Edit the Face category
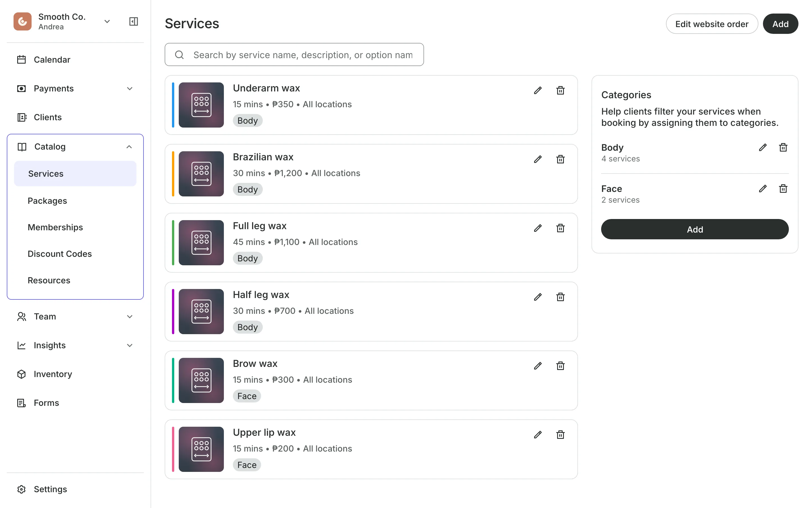Viewport: 812px width, 508px height. [x=762, y=189]
